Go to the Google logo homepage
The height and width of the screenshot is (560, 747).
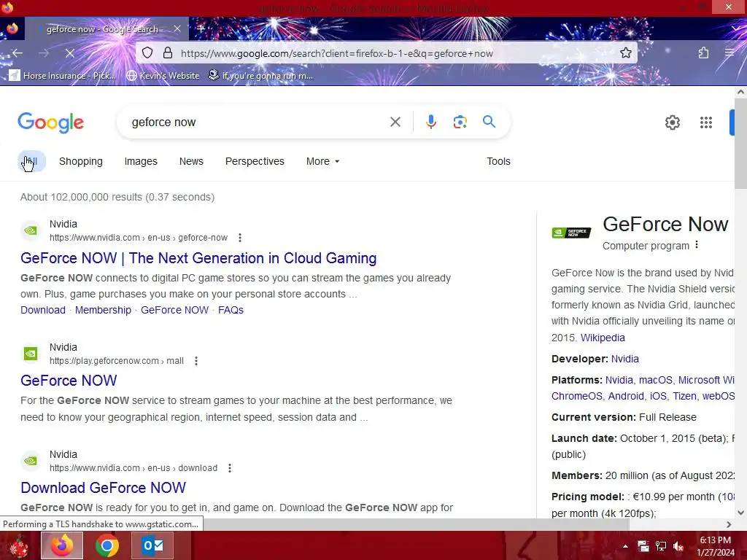pyautogui.click(x=50, y=122)
